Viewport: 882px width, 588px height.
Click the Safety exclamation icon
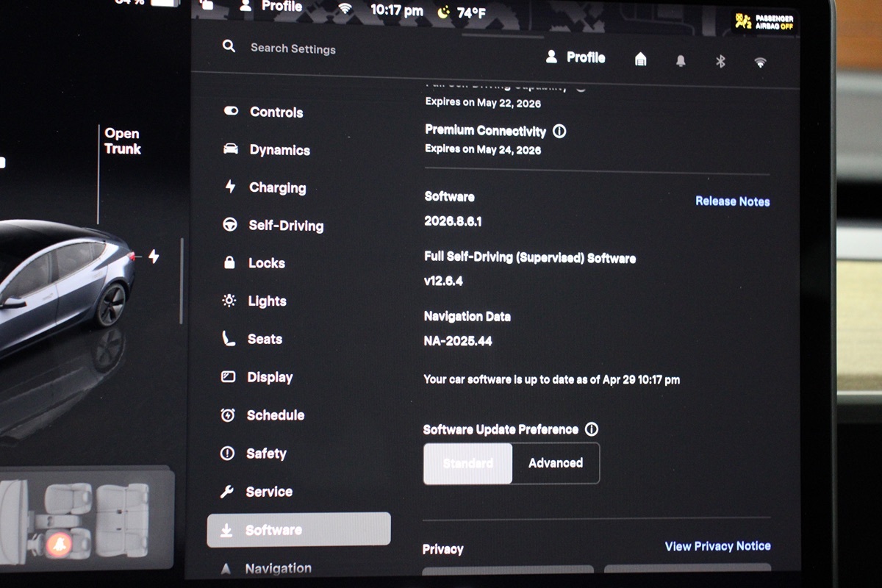227,453
